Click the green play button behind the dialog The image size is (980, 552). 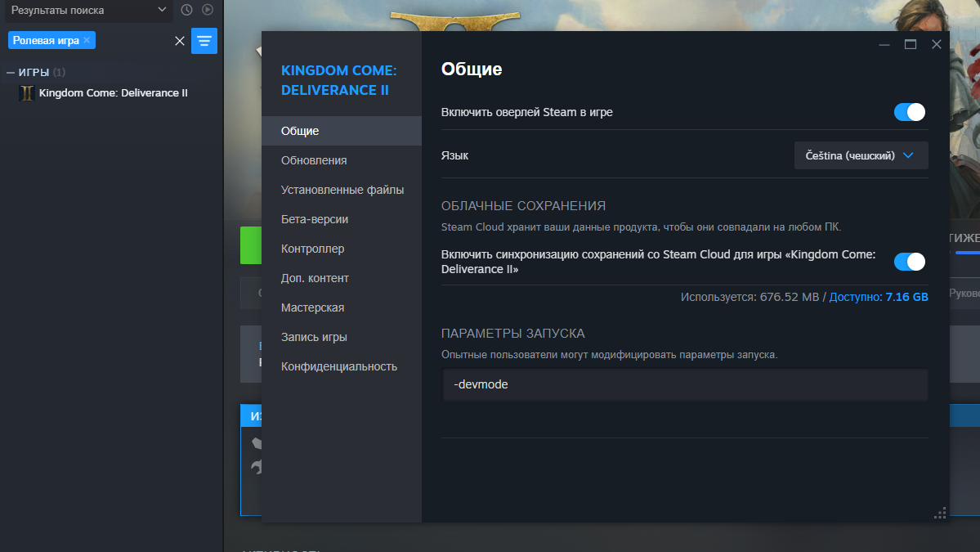[x=251, y=245]
